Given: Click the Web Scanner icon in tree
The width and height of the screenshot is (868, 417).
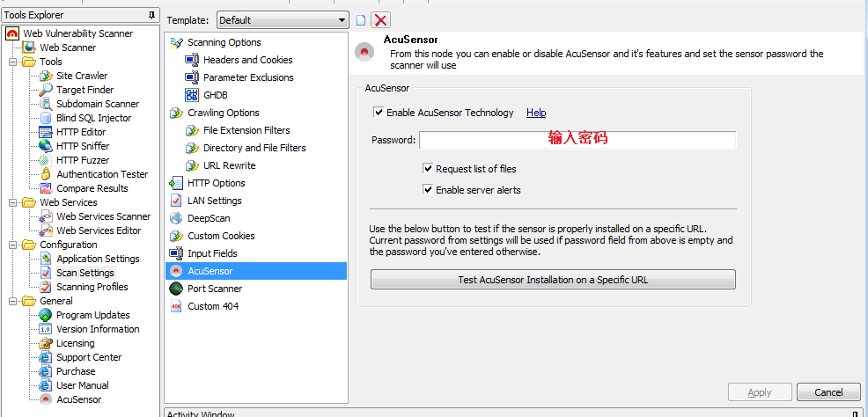Looking at the screenshot, I should [29, 48].
